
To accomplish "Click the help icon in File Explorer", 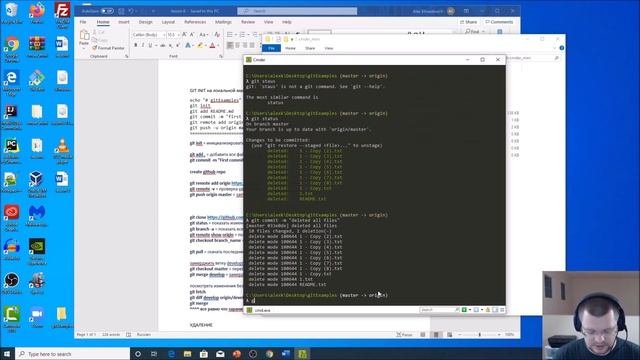I will 562,48.
